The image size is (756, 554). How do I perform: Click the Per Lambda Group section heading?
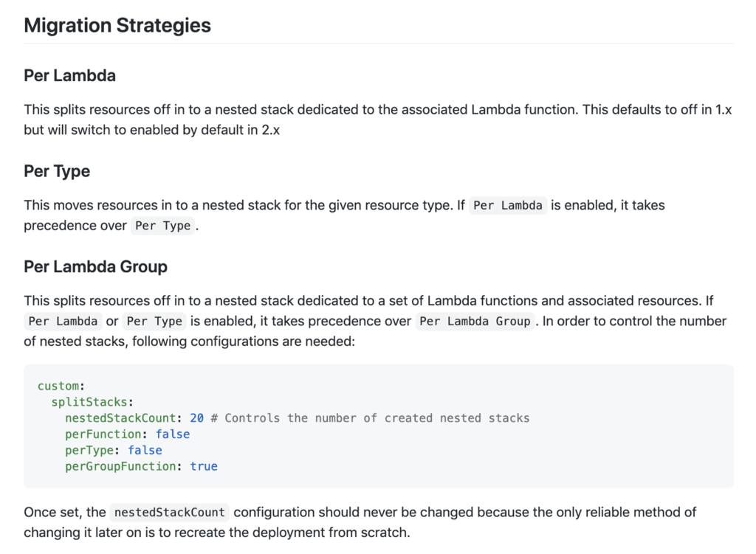(x=95, y=266)
